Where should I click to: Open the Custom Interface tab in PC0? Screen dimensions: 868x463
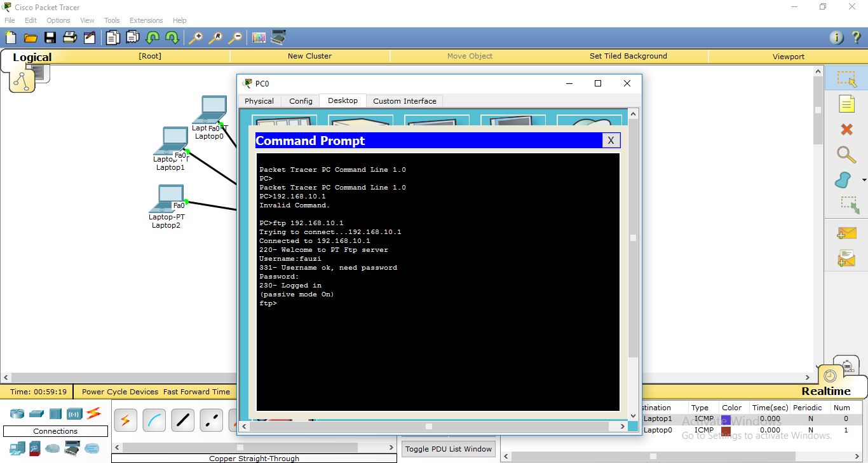point(405,101)
